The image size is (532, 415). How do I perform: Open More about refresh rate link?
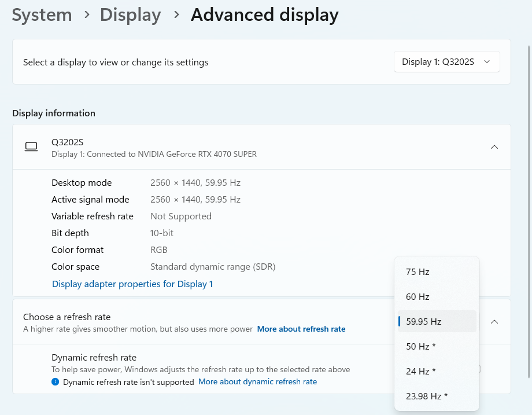301,329
